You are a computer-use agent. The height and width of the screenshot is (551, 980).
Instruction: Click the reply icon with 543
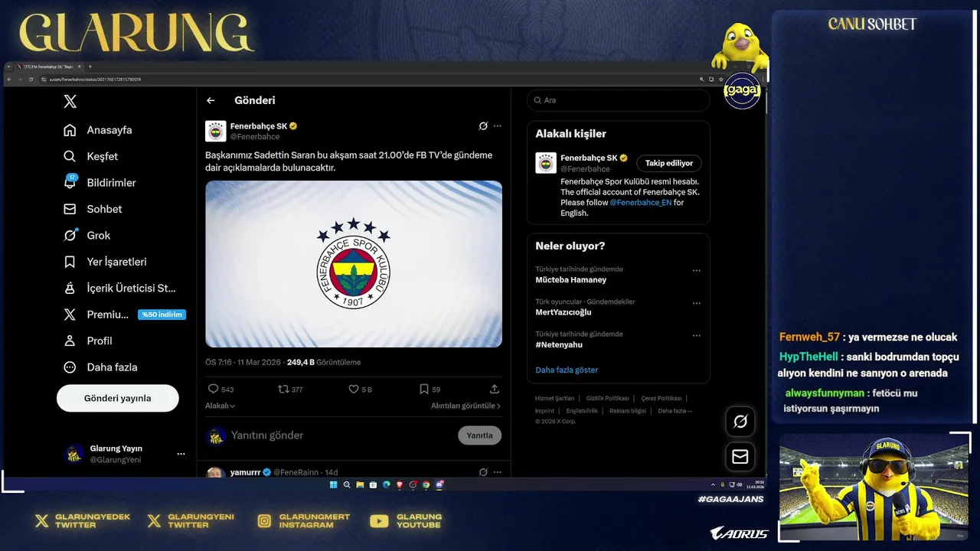tap(214, 389)
